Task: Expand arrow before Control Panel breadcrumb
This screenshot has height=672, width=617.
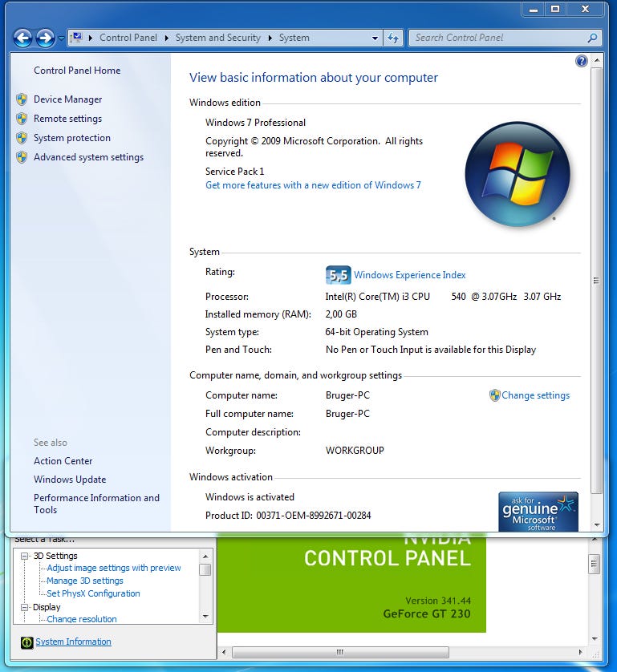Action: pos(91,38)
